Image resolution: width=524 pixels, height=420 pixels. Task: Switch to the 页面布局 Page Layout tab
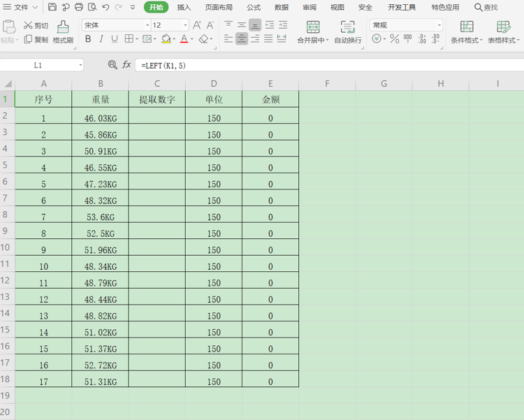(219, 7)
